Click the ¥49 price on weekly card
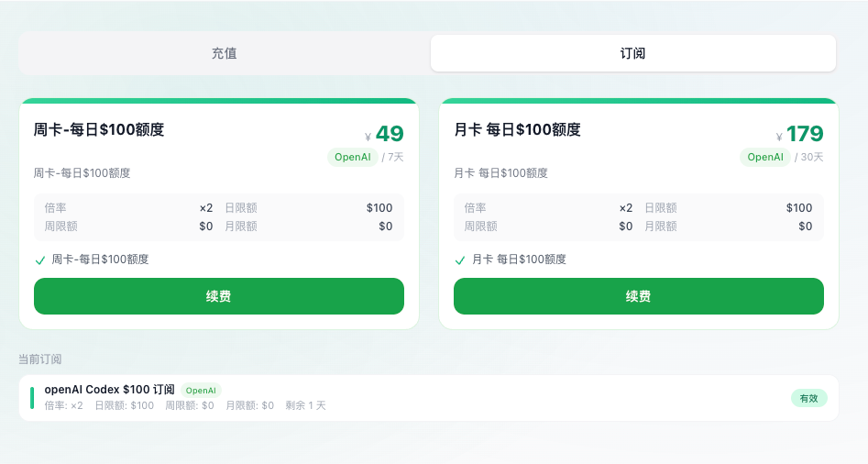This screenshot has width=868, height=464. tap(384, 134)
